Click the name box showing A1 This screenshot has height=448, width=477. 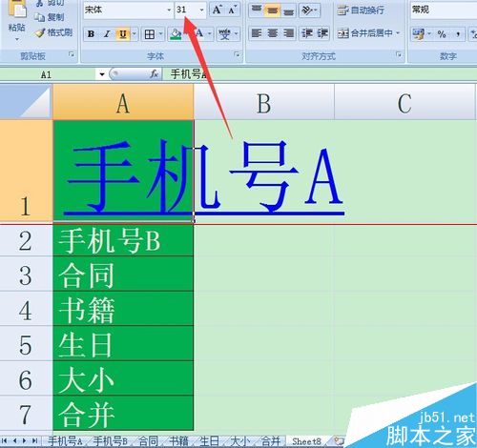(48, 75)
